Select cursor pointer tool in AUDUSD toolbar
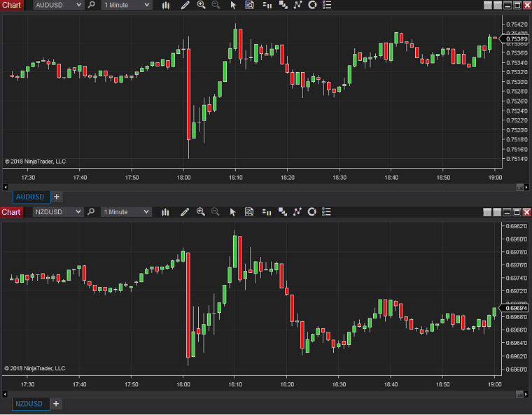The width and height of the screenshot is (532, 415). 234,5
